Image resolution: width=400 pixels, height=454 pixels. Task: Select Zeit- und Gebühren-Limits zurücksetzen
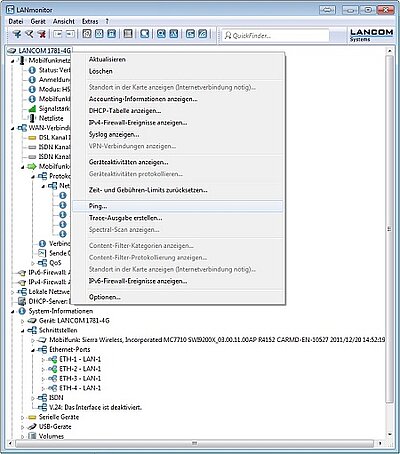point(178,190)
